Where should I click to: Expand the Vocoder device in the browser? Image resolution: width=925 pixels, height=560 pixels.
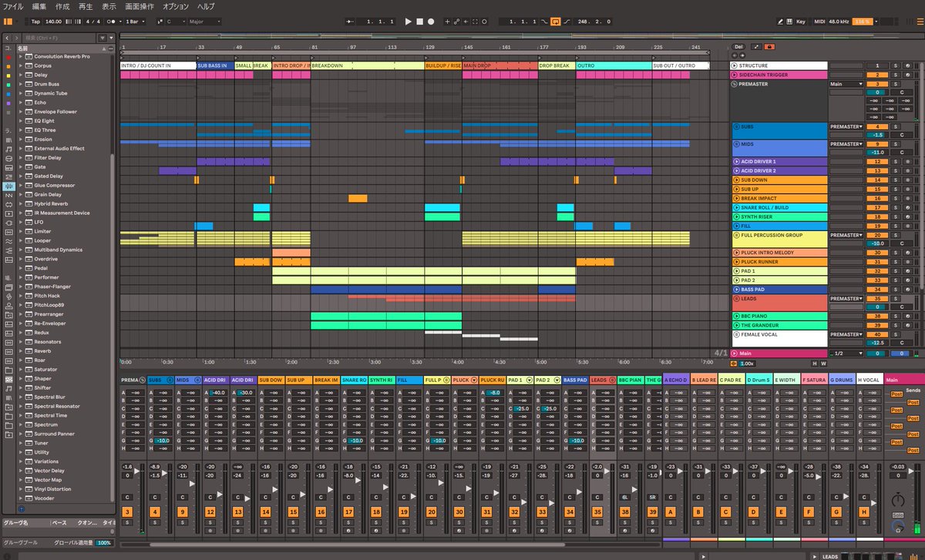coord(21,498)
